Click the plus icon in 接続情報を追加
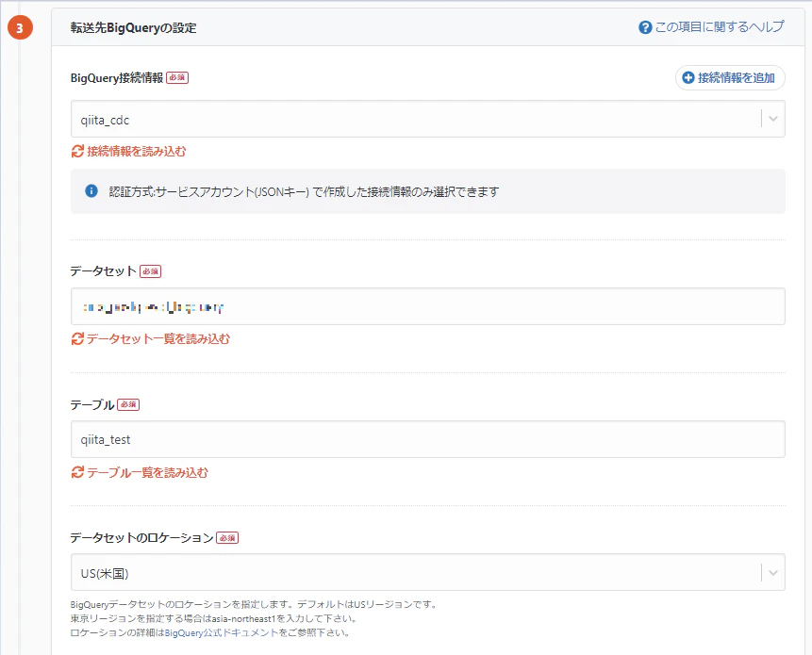The width and height of the screenshot is (812, 655). [688, 77]
